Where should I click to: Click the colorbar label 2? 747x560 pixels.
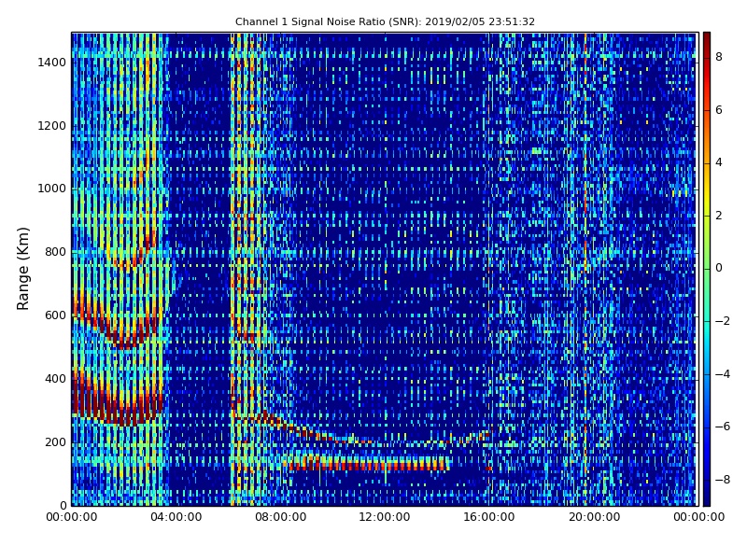click(719, 216)
